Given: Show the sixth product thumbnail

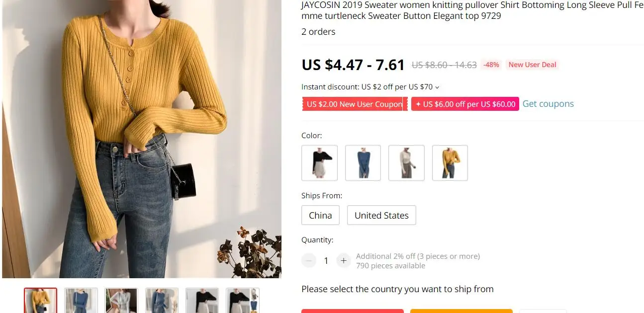Looking at the screenshot, I should click(242, 301).
